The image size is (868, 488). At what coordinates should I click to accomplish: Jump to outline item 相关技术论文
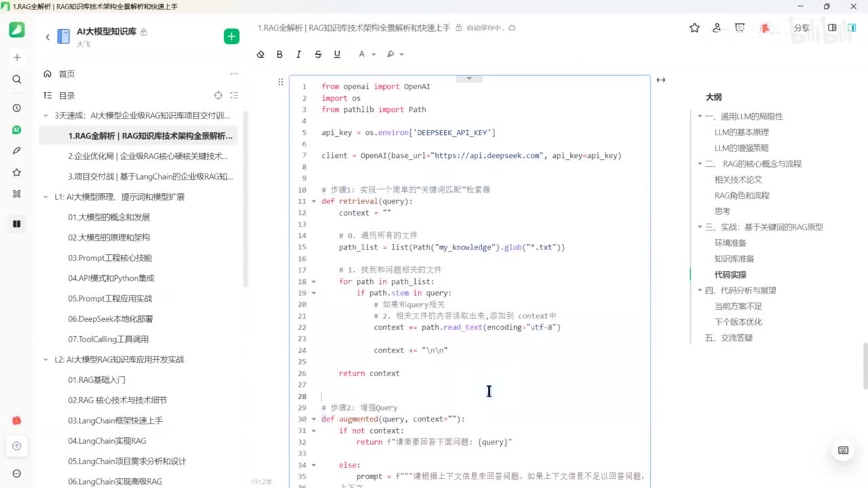(738, 180)
